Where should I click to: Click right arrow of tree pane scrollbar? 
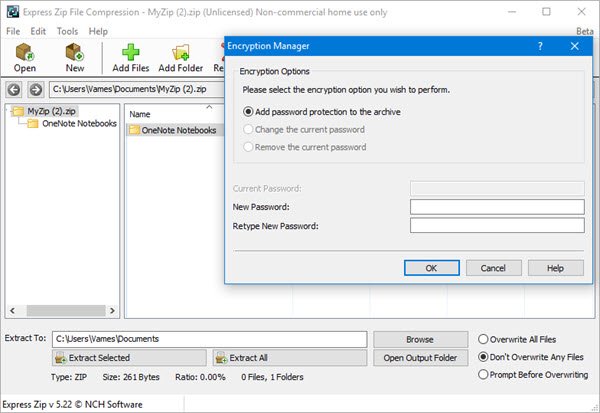[x=112, y=310]
